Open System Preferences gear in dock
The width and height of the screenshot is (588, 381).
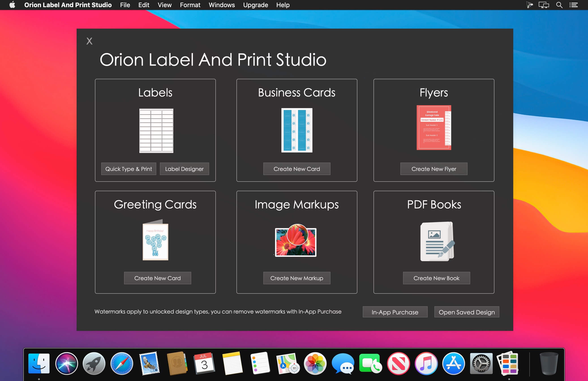(x=481, y=364)
